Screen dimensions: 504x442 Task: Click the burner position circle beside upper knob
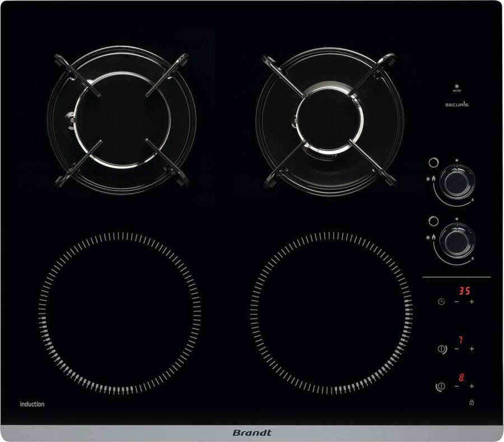(x=432, y=163)
